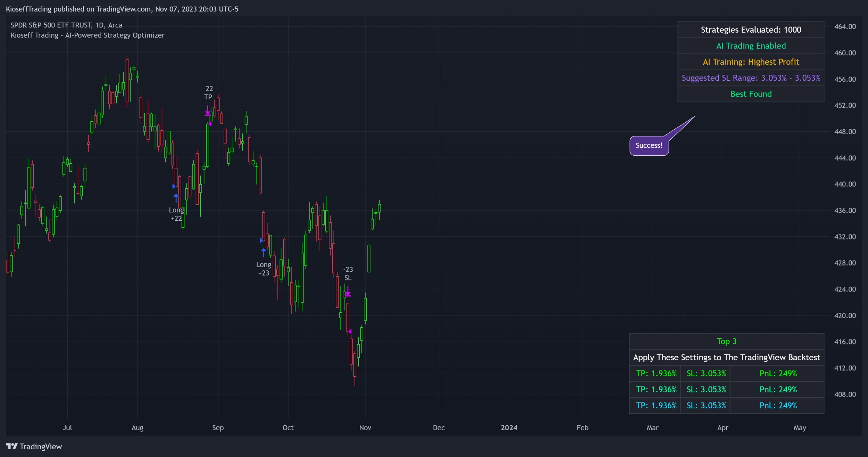This screenshot has width=868, height=457.
Task: Click the 'Apr' time axis label
Action: coord(723,428)
